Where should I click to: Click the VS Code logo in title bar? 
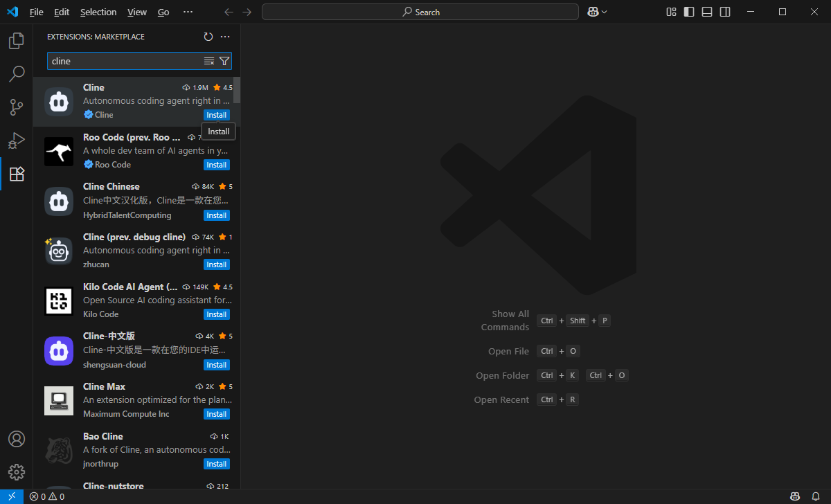point(12,12)
